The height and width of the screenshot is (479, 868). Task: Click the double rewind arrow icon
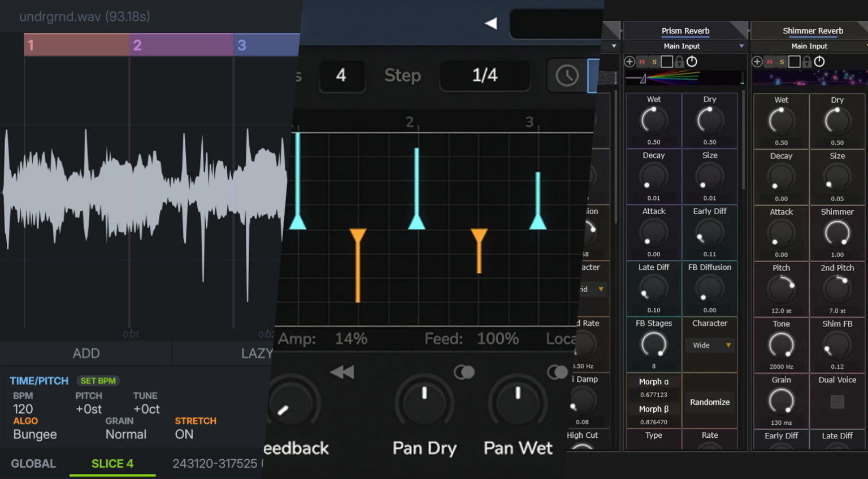[342, 372]
